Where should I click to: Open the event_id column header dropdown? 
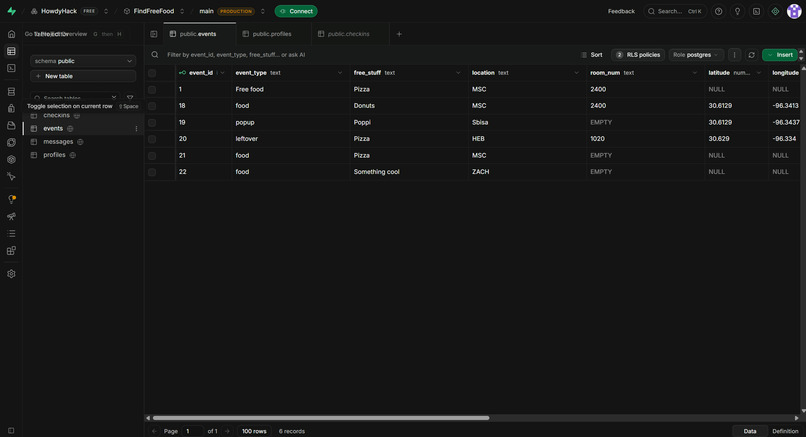[222, 73]
